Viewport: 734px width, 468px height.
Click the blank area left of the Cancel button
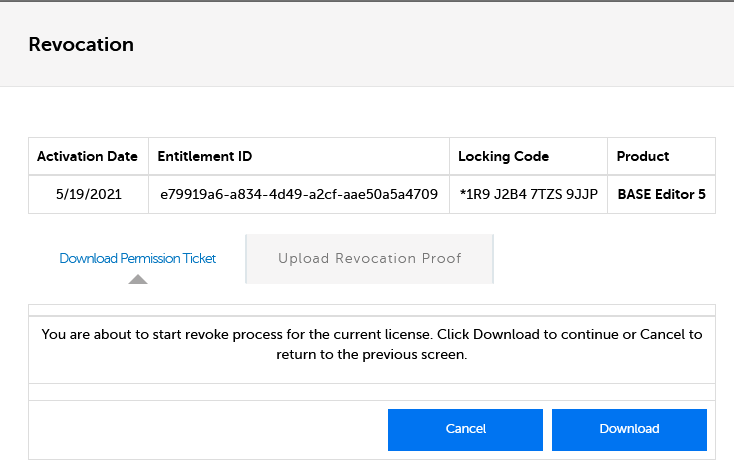[208, 430]
